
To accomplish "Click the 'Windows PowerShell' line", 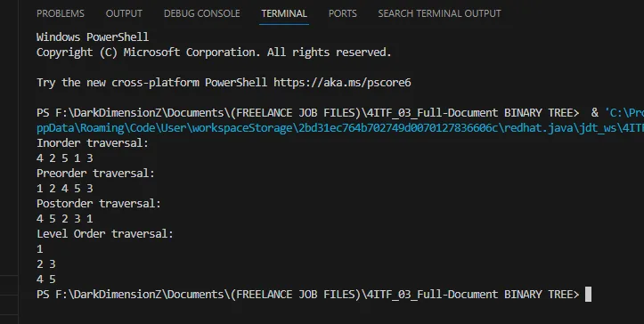I will click(x=93, y=37).
